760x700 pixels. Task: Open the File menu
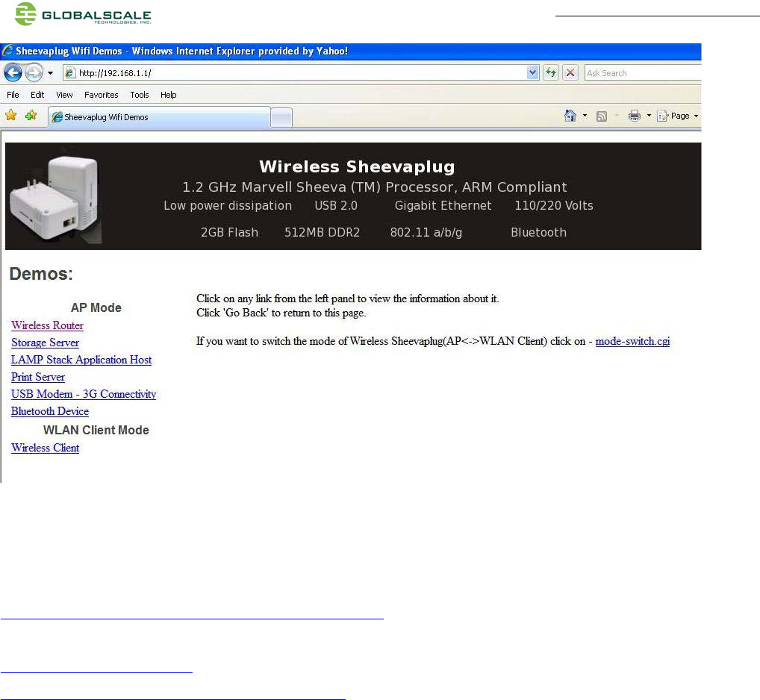[13, 95]
